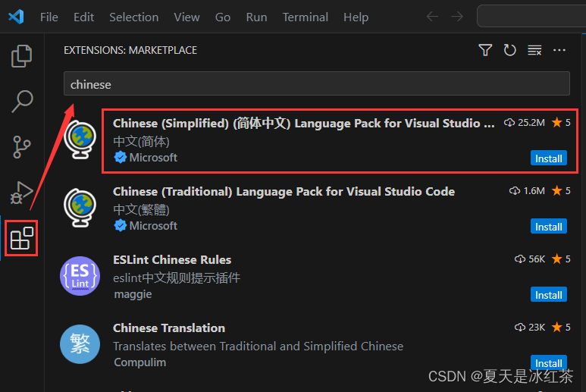Go back with the left arrow
The width and height of the screenshot is (586, 392).
point(432,17)
